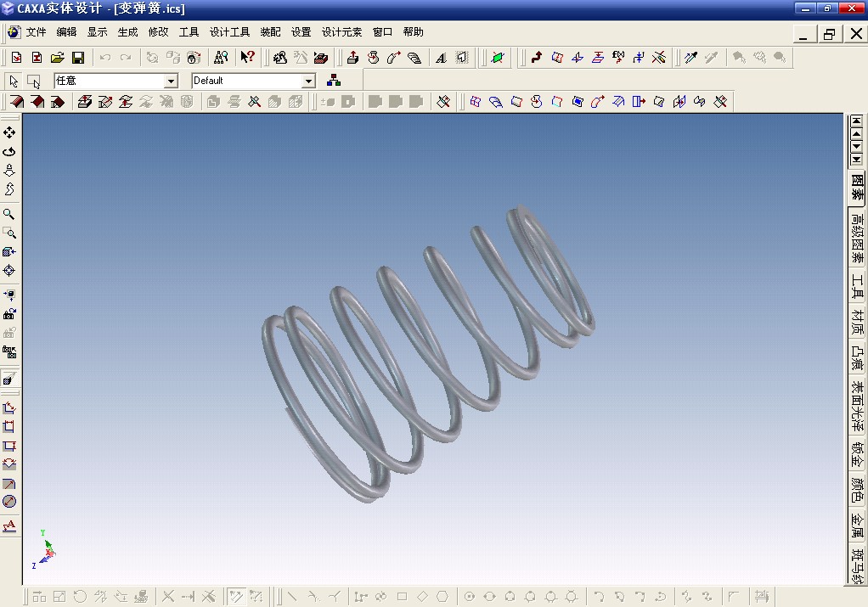This screenshot has width=868, height=607.
Task: Switch to the 工具 catalog tab on right
Action: coord(857,287)
